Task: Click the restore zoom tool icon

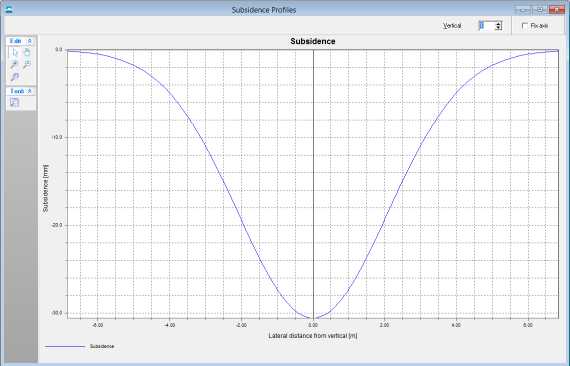Action: click(x=15, y=77)
